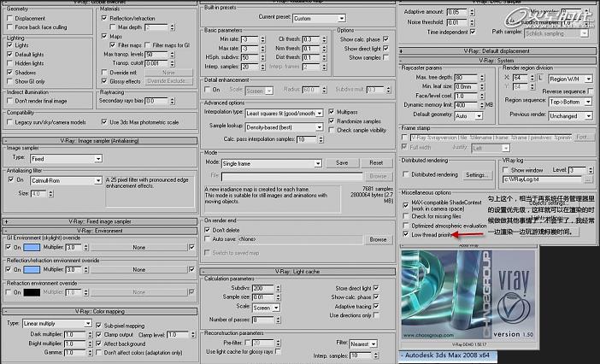Open distributed rendering Settings... button

pos(476,174)
